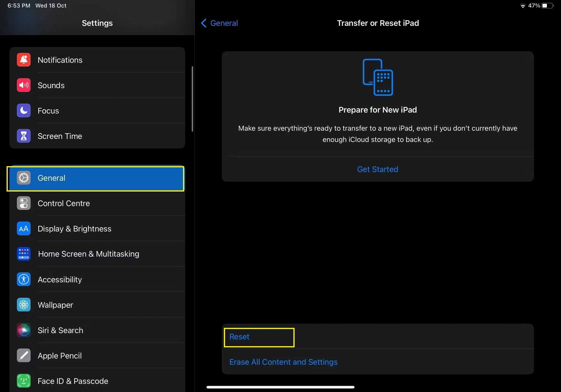Viewport: 561px width, 392px height.
Task: Open the Siri & Search label
Action: (x=60, y=330)
